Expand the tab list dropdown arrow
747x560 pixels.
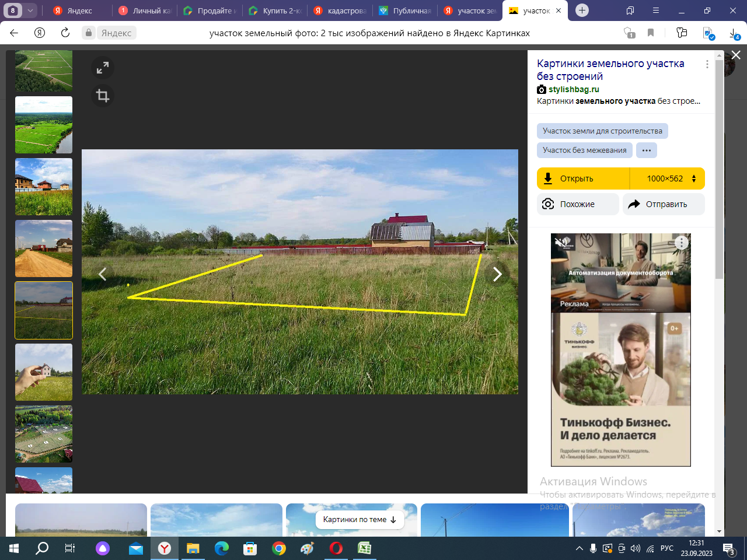(30, 10)
